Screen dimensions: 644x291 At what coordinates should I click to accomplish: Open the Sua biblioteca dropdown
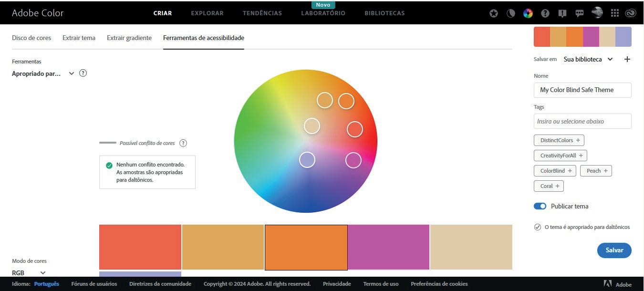pos(588,59)
